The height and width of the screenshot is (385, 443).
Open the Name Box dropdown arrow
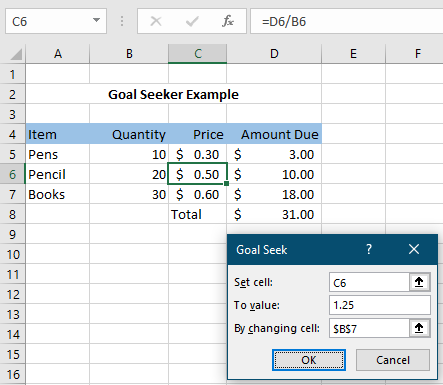tap(96, 20)
